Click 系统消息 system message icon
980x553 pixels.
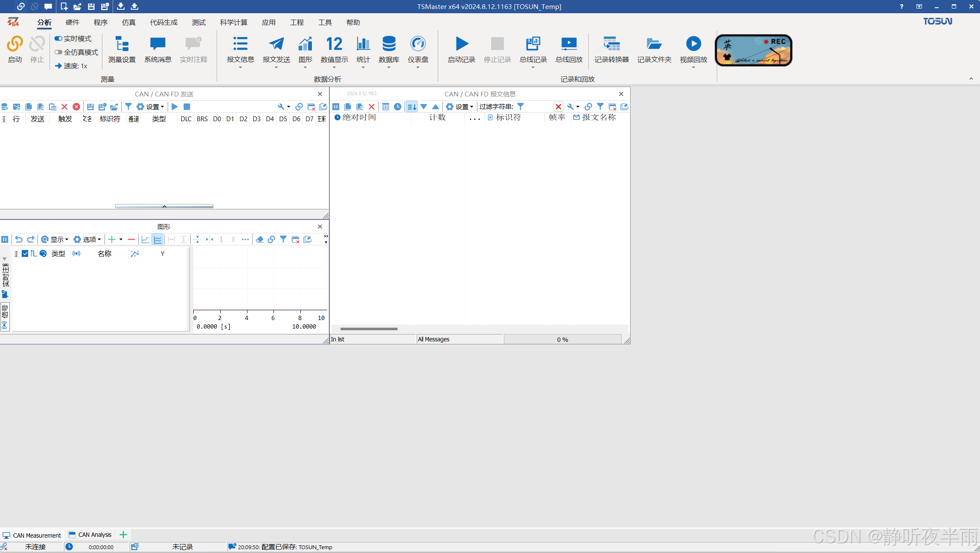point(157,44)
